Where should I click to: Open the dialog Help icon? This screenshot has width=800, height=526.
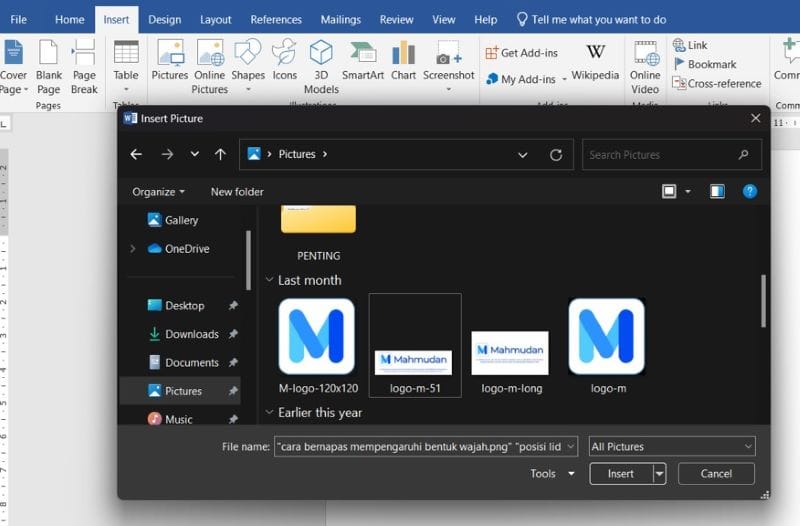coord(749,191)
